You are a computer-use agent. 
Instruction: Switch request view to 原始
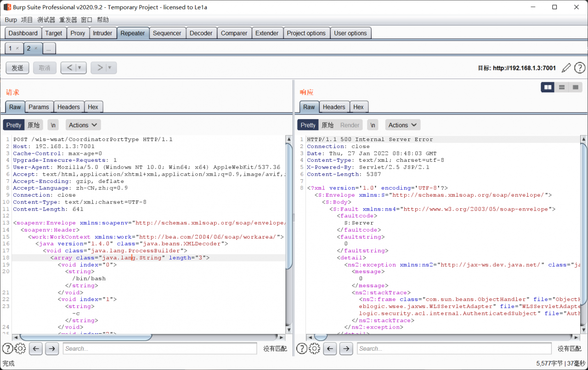click(x=34, y=125)
